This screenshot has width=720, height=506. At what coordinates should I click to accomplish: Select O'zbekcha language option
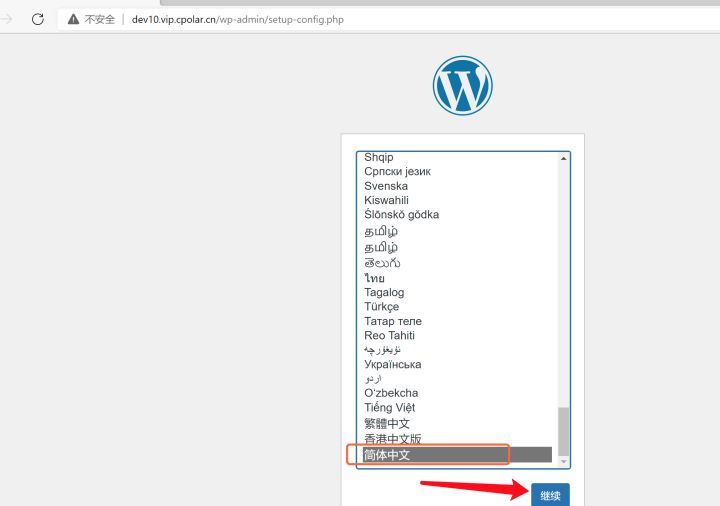point(458,393)
